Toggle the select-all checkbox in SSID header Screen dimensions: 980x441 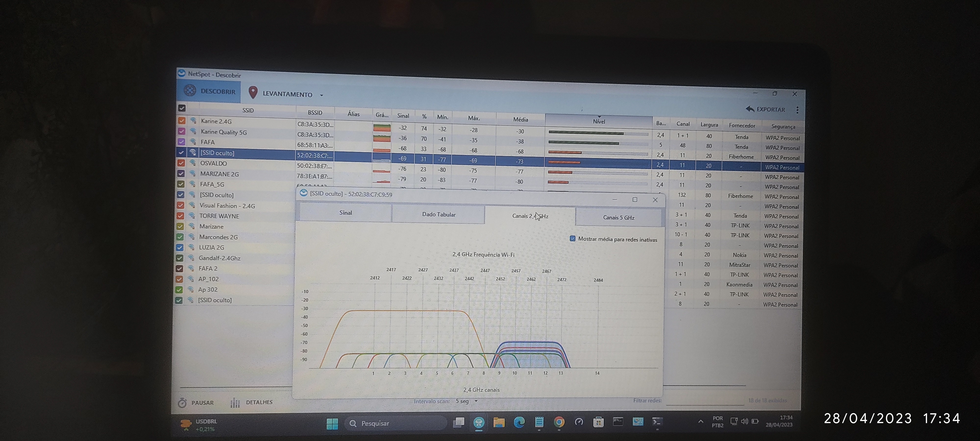182,108
